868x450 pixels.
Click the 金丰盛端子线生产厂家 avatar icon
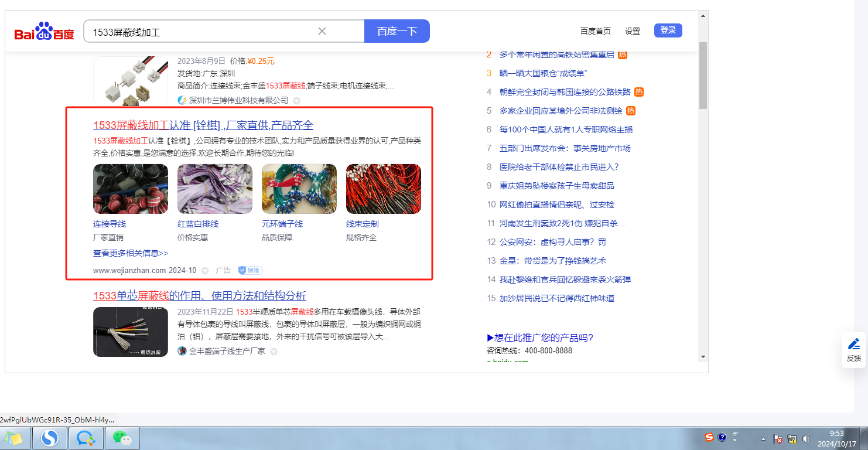pos(182,351)
